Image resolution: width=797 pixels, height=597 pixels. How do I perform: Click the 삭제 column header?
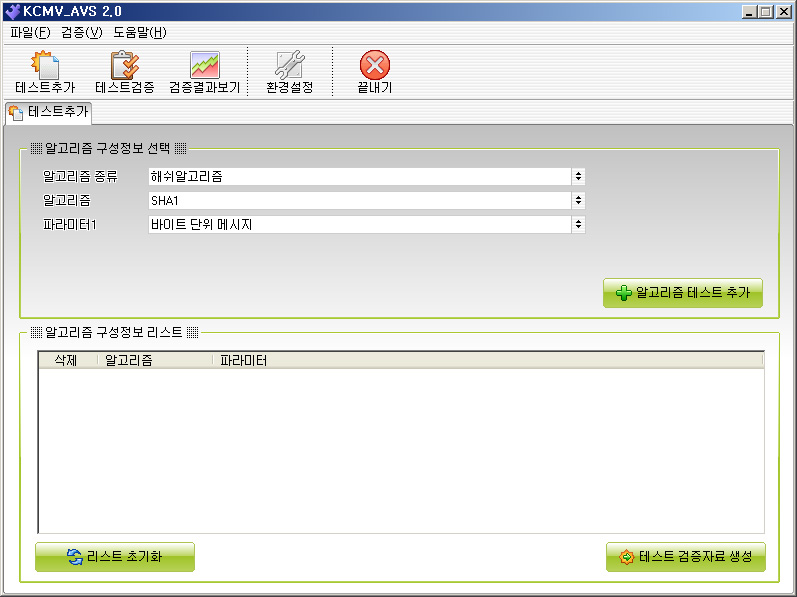tap(68, 360)
